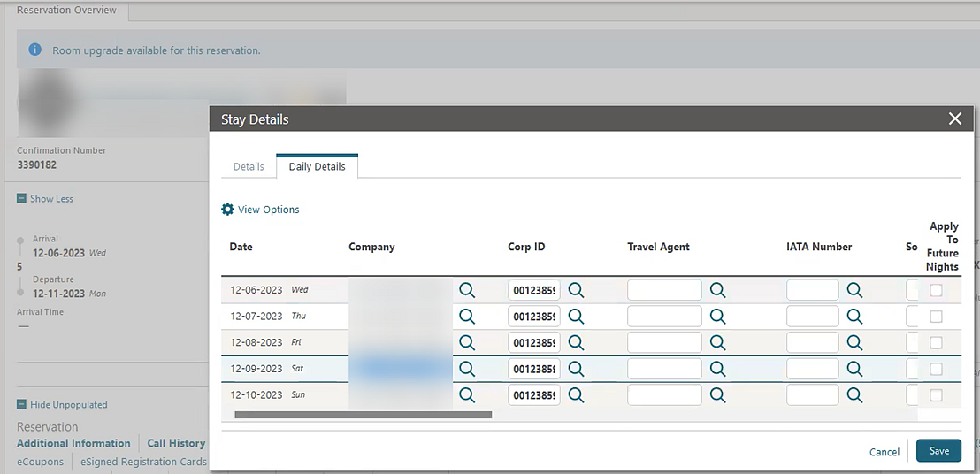Check Apply To Future Nights for 12-10-2023
Screen dimensions: 980x474
click(936, 395)
